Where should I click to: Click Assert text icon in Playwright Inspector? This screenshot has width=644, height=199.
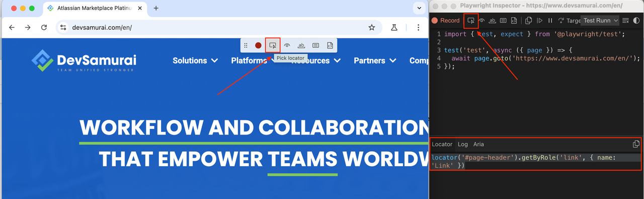pos(493,21)
